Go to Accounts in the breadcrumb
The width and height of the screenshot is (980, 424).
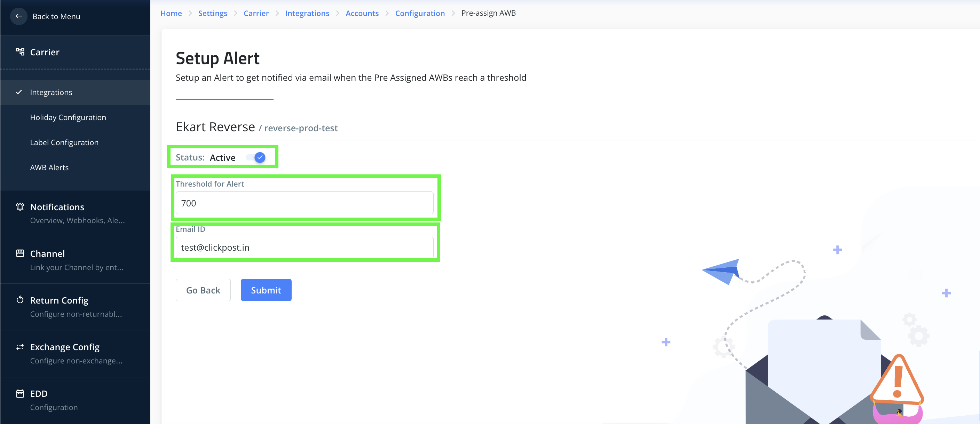click(x=362, y=13)
